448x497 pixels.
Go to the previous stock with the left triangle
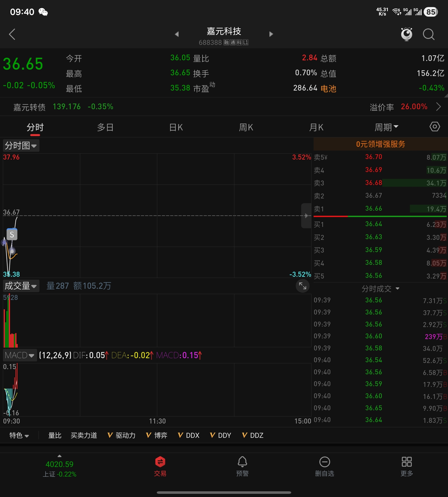coord(176,34)
